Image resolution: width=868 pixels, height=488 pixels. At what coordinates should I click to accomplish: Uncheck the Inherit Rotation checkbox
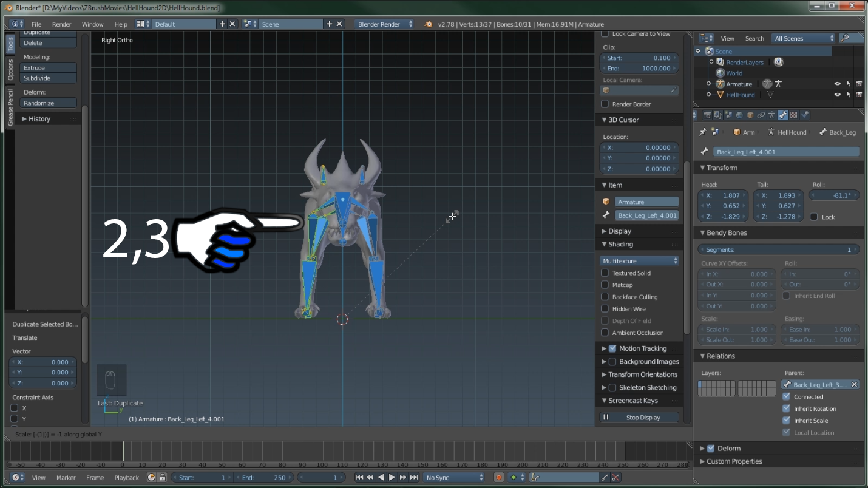click(x=787, y=408)
